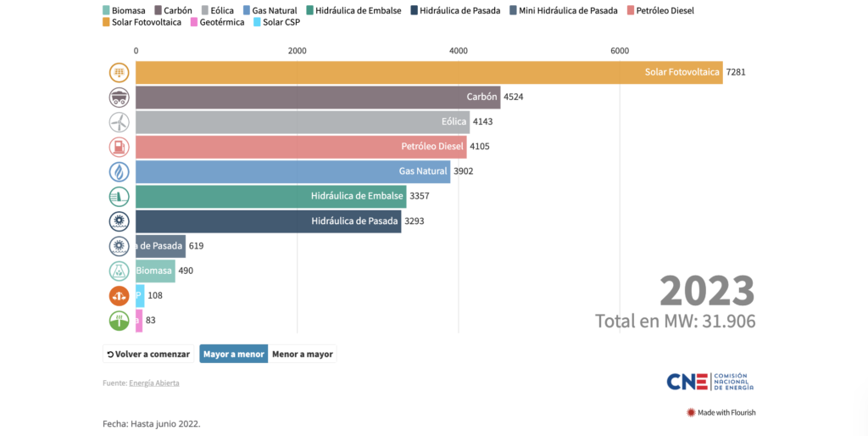Toggle Solar CSP legend entry
This screenshot has width=868, height=436.
tap(276, 22)
